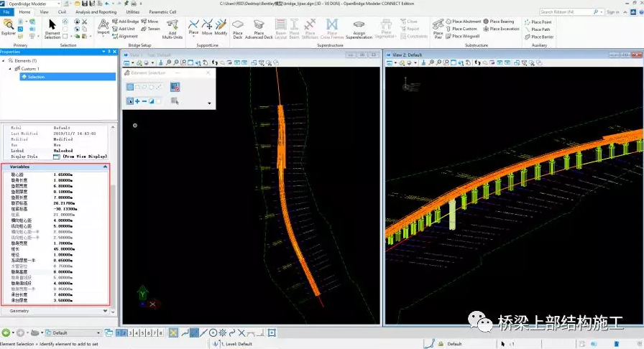Click the Place Deck tool
The image size is (644, 349).
[238, 29]
